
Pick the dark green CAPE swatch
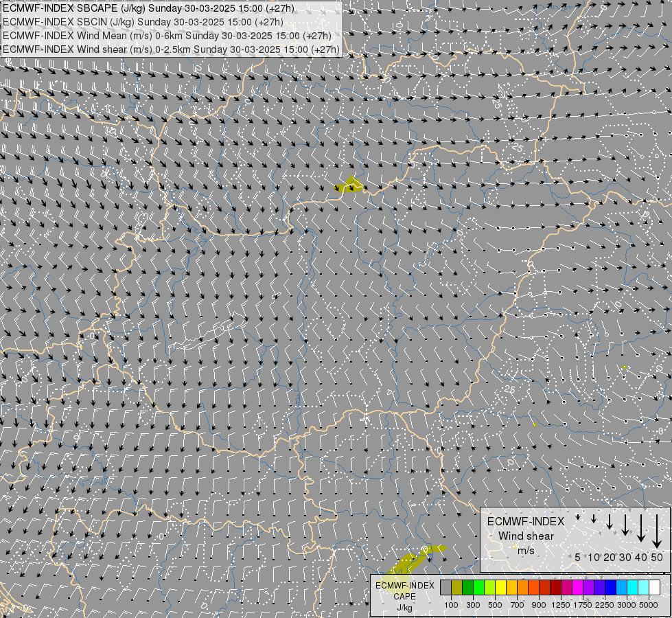point(467,587)
